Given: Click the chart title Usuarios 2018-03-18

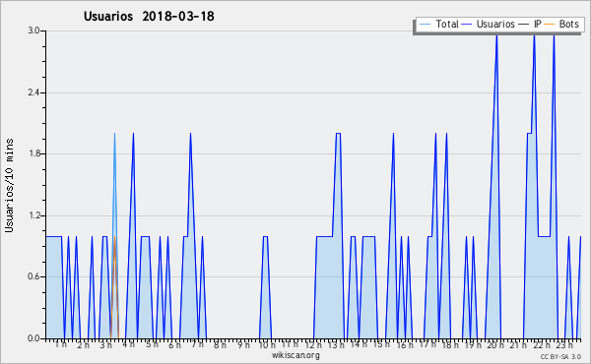Looking at the screenshot, I should (149, 16).
